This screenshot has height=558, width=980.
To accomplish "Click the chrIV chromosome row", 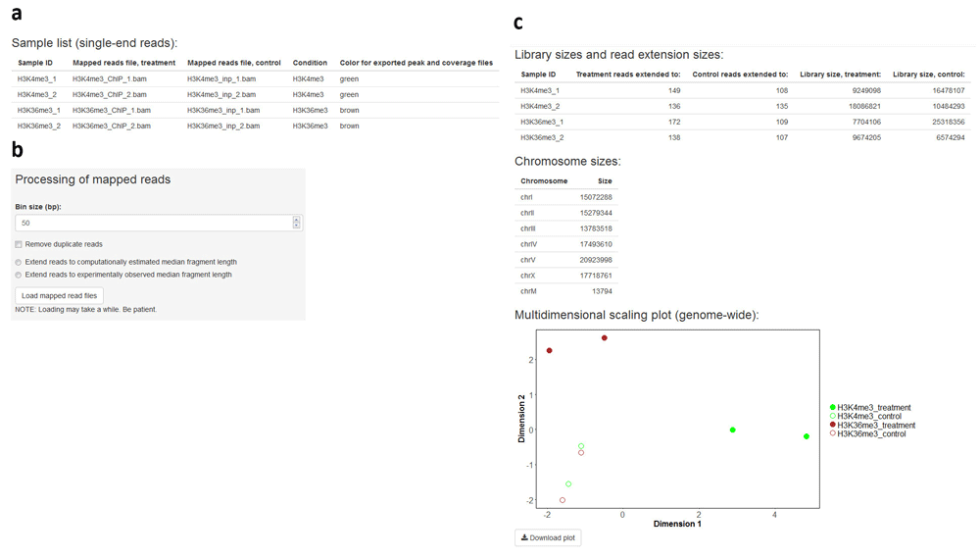I will click(566, 244).
